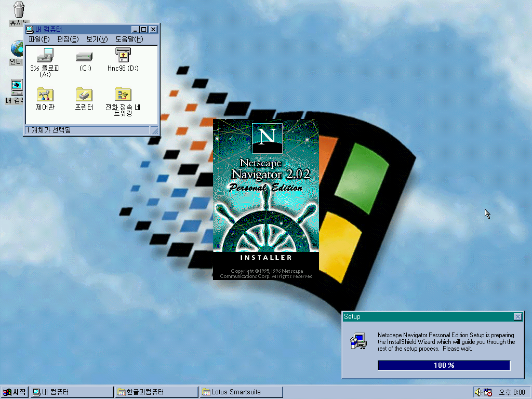Close the Setup dialog
Image resolution: width=532 pixels, height=399 pixels.
click(x=518, y=316)
